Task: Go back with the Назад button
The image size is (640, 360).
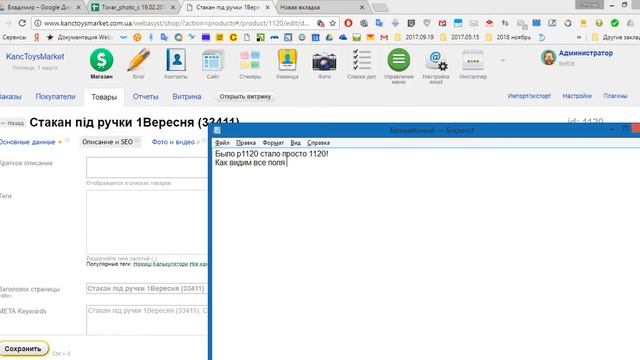Action: point(13,123)
